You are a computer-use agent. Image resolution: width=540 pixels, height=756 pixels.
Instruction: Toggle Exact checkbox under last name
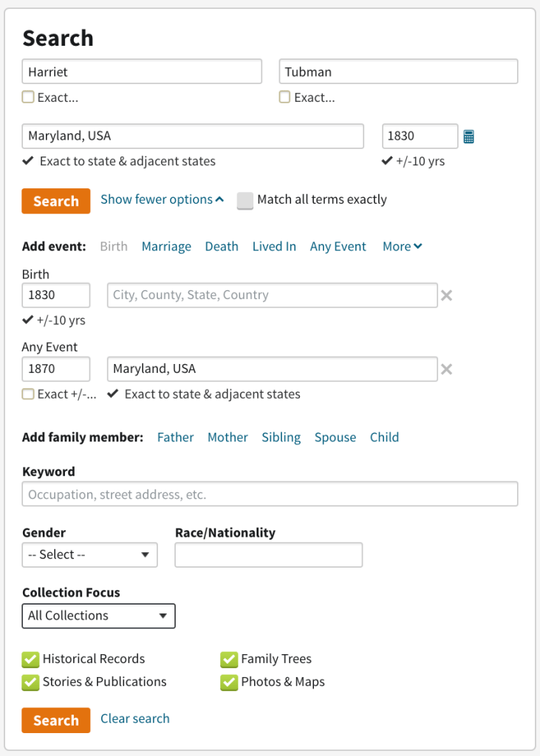[x=284, y=97]
